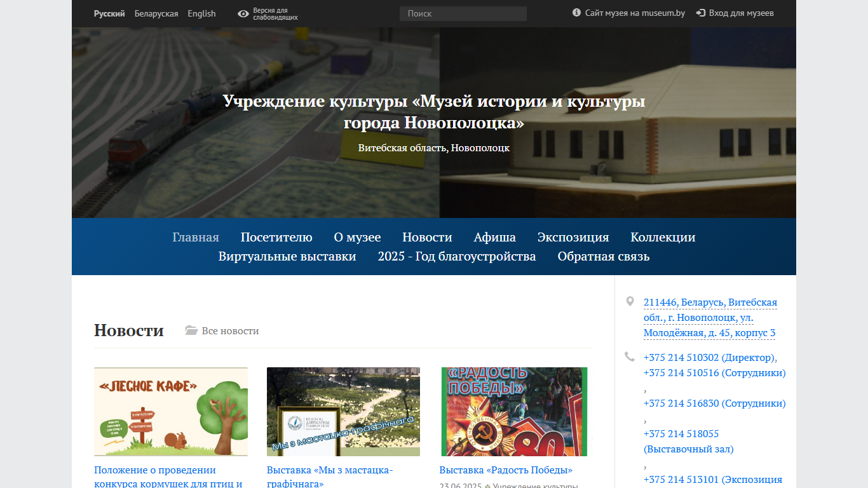Focus the Поиск search field
The image size is (868, 488).
[463, 13]
